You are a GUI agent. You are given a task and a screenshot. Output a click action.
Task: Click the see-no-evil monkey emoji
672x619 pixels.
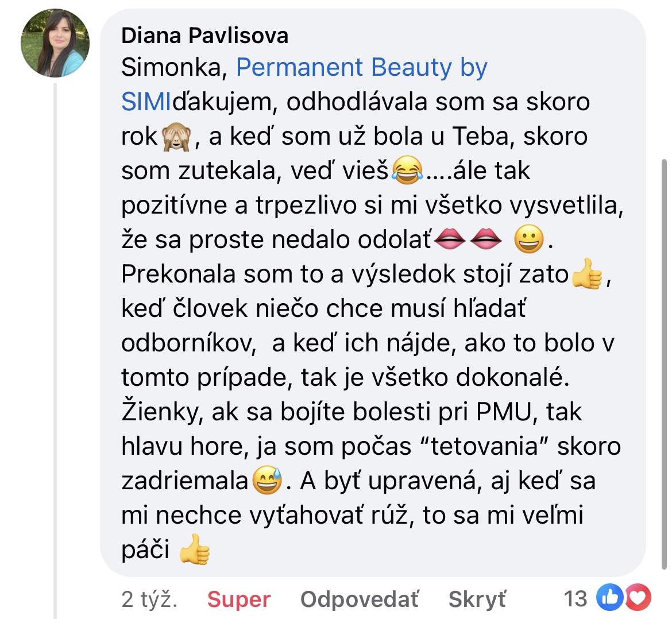click(176, 136)
